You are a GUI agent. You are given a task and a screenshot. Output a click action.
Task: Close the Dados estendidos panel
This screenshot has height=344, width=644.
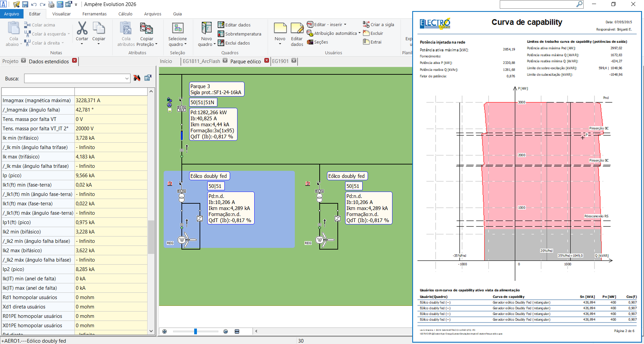point(74,61)
